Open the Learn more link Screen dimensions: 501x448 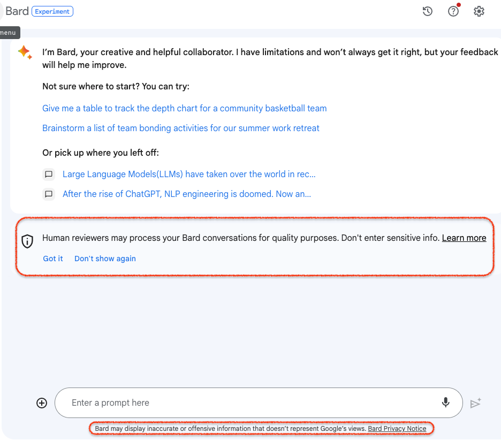click(464, 238)
